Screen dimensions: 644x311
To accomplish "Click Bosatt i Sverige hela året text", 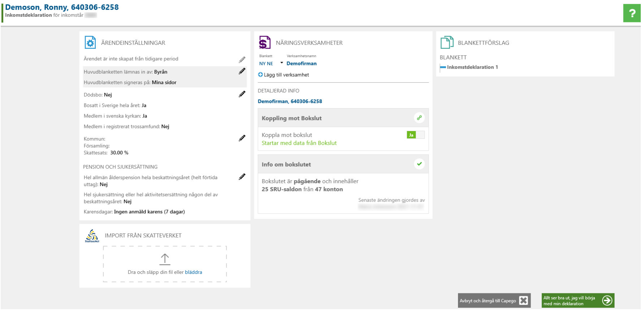I will pos(115,105).
